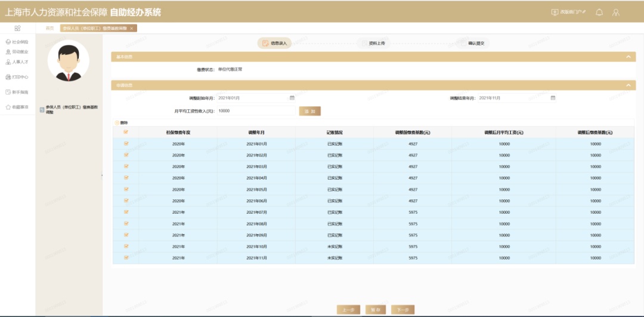
Task: Open 参保人员缴费基数调整 item in left panel
Action: click(x=69, y=109)
